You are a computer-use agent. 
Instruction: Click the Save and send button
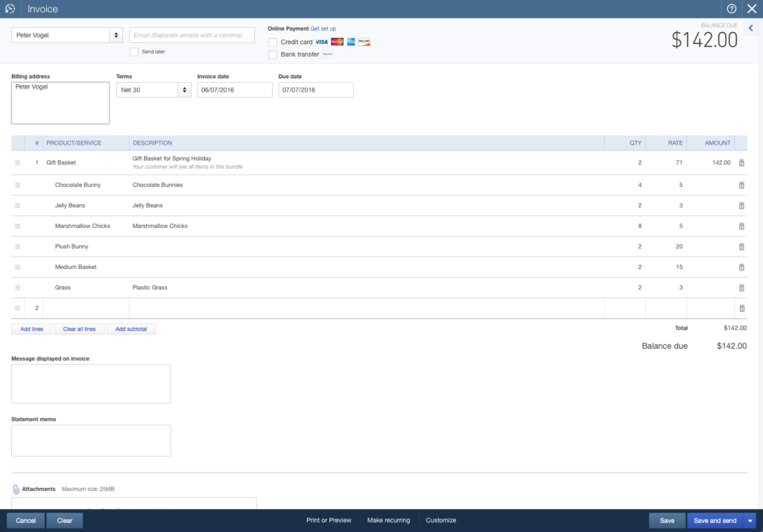715,521
